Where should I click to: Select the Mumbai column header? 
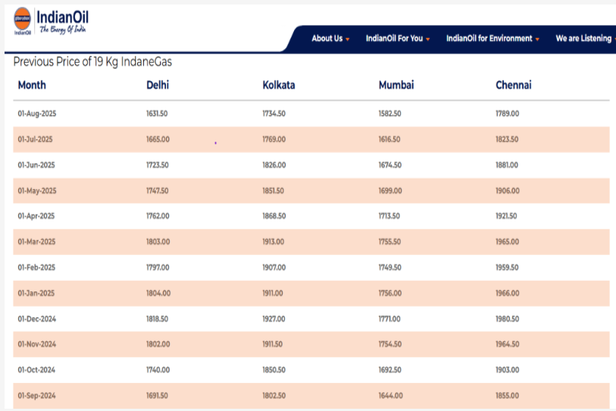pos(396,85)
